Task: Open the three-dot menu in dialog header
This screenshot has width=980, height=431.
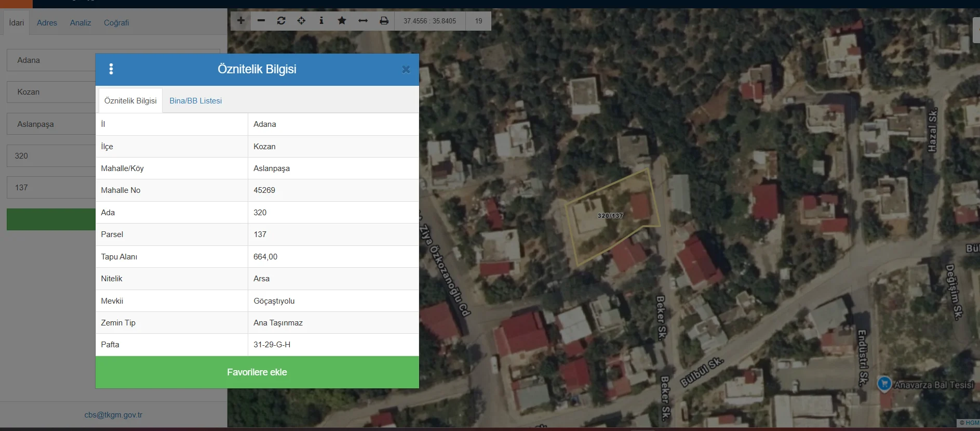Action: click(x=111, y=69)
